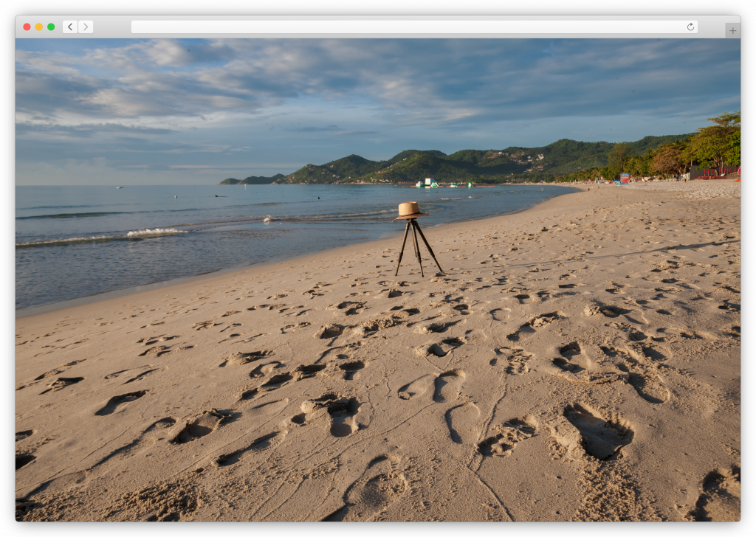Focus the empty address bar
This screenshot has width=756, height=537.
point(415,27)
